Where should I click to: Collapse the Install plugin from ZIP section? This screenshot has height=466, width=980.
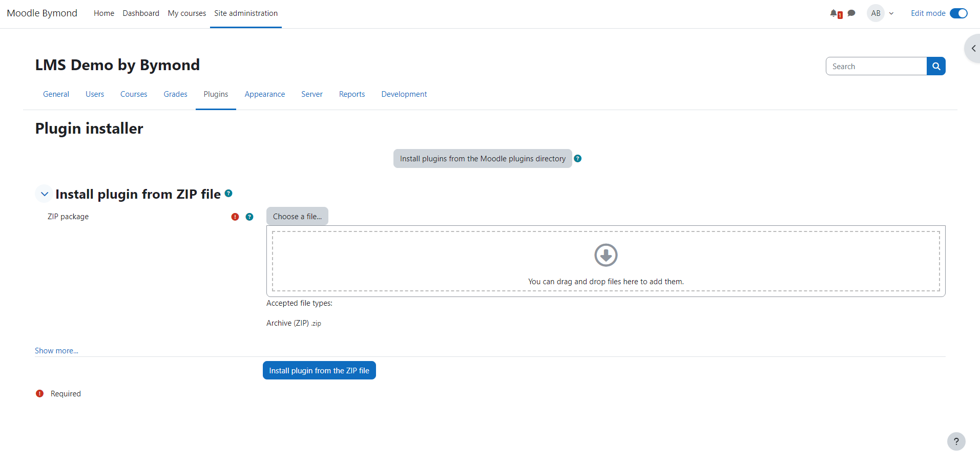[44, 194]
